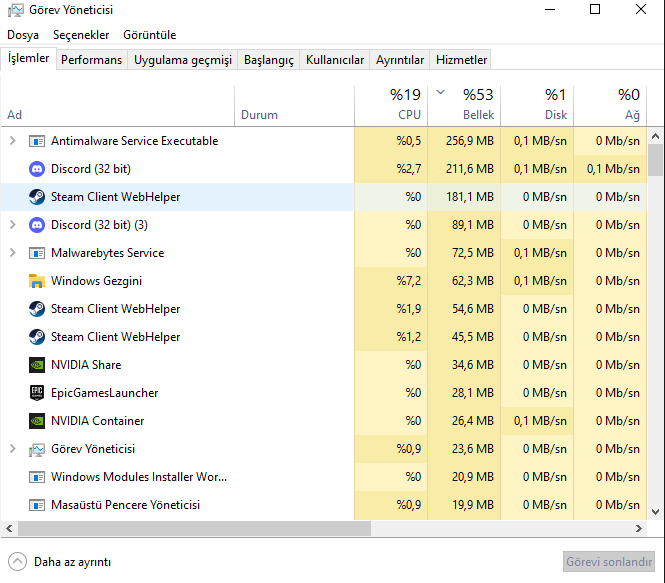Expand the Antimalware Service Executable process
This screenshot has height=583, width=665.
(12, 141)
